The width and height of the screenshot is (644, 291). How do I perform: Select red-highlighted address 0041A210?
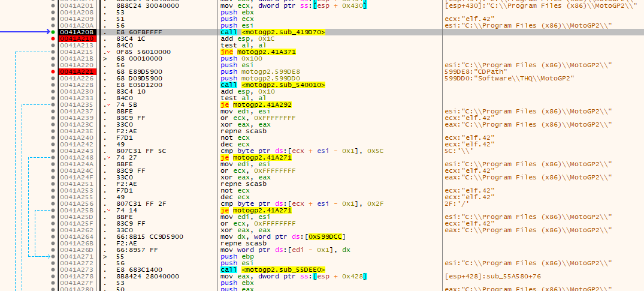pyautogui.click(x=78, y=38)
